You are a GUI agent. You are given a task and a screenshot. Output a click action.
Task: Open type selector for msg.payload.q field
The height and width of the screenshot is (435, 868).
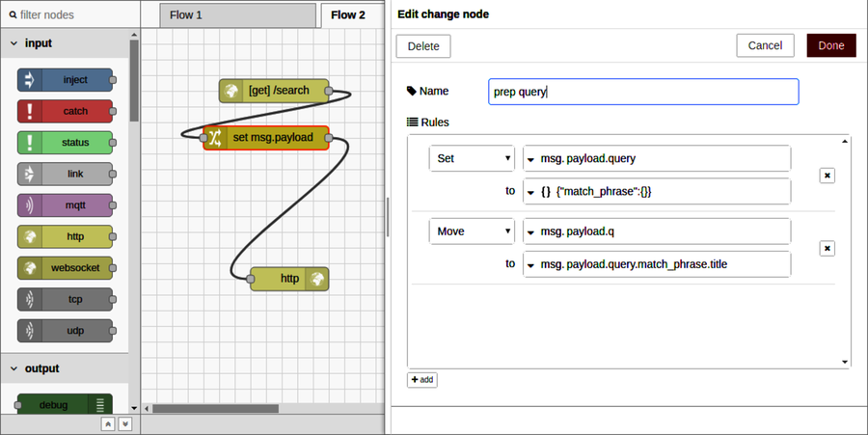530,232
